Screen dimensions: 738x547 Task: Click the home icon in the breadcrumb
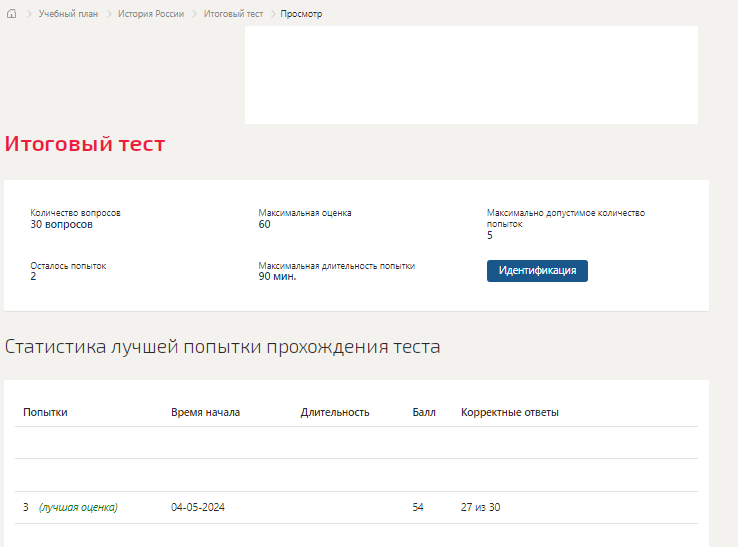click(12, 14)
